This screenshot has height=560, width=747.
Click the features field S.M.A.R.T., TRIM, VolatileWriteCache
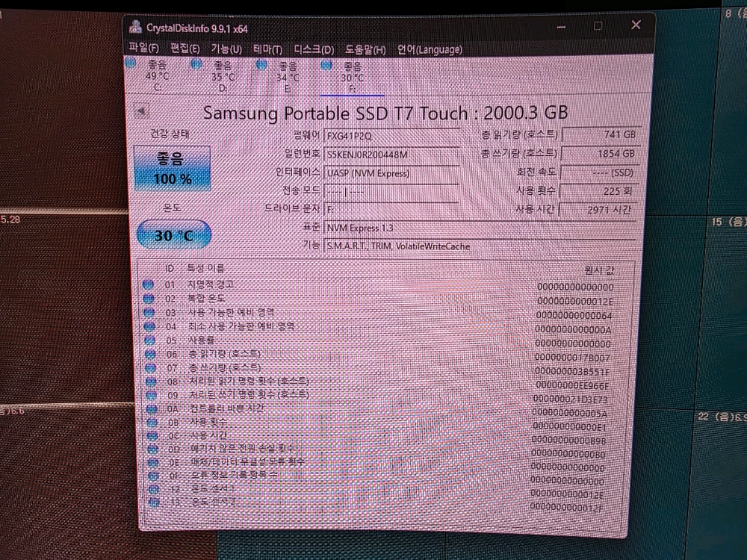(x=480, y=246)
